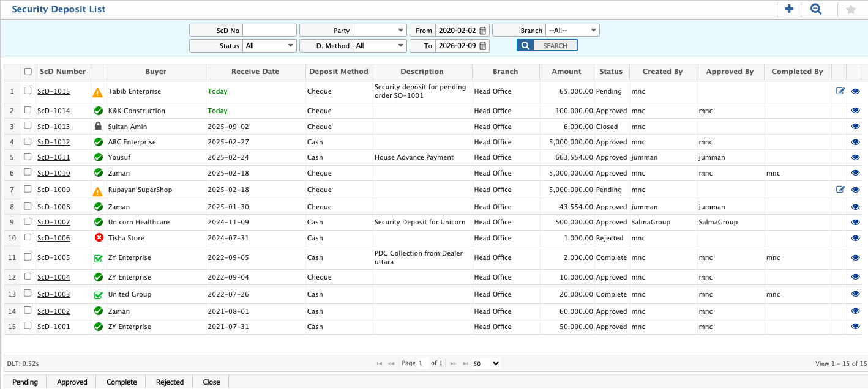Viewport: 868px width, 389px height.
Task: Go to next page arrow in pager
Action: 453,363
